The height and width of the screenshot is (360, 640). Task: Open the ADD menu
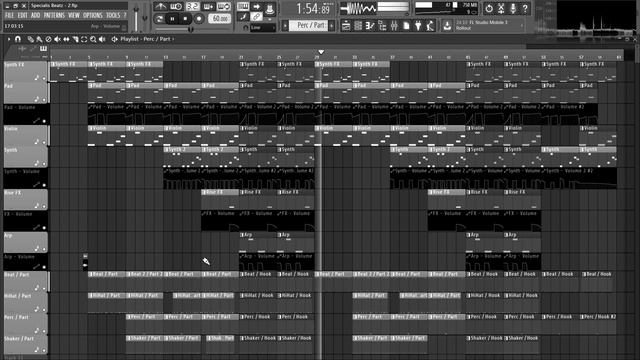tap(36, 16)
